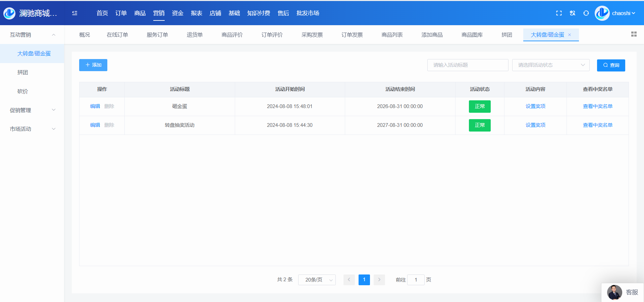
Task: Close the 大转盘/砸金蛋 tab
Action: (x=570, y=35)
